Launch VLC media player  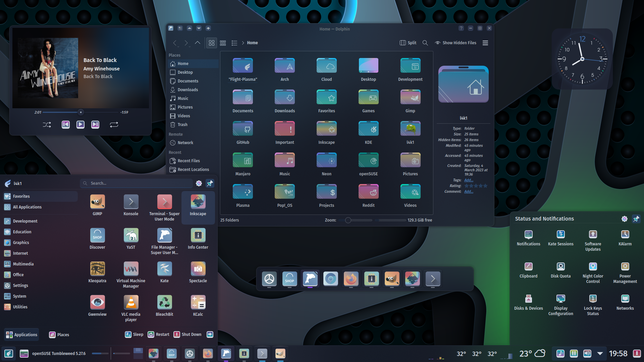pyautogui.click(x=131, y=308)
